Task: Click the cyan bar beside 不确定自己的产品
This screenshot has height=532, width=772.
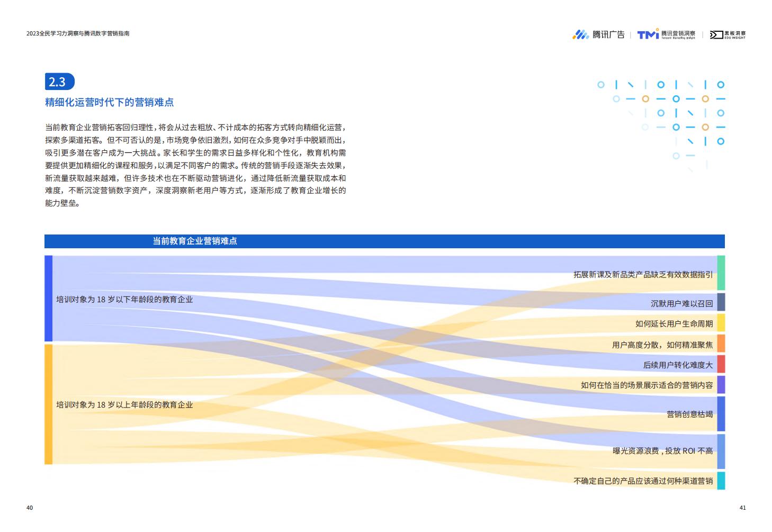Action: (721, 481)
